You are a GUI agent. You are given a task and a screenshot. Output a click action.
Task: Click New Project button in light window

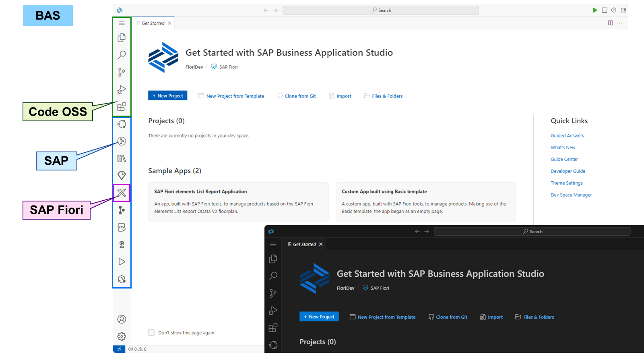pos(167,95)
